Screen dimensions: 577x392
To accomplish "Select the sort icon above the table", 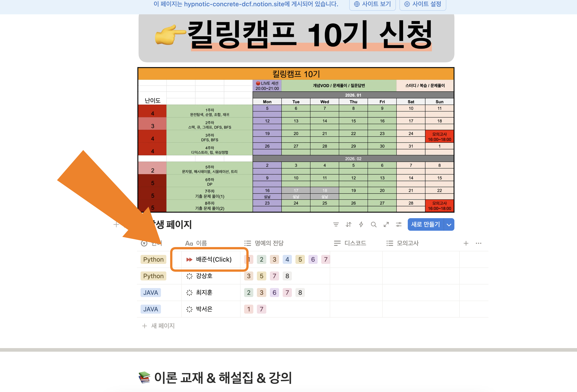I will pos(348,224).
